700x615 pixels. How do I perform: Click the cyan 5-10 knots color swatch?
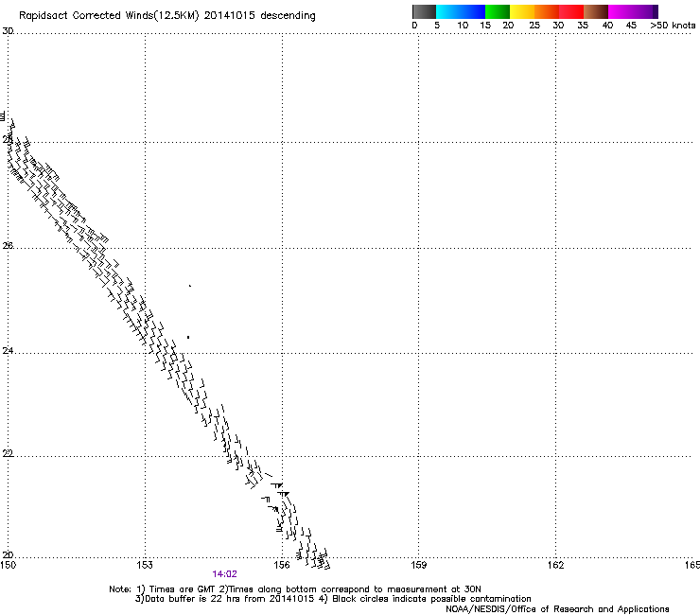click(x=448, y=11)
